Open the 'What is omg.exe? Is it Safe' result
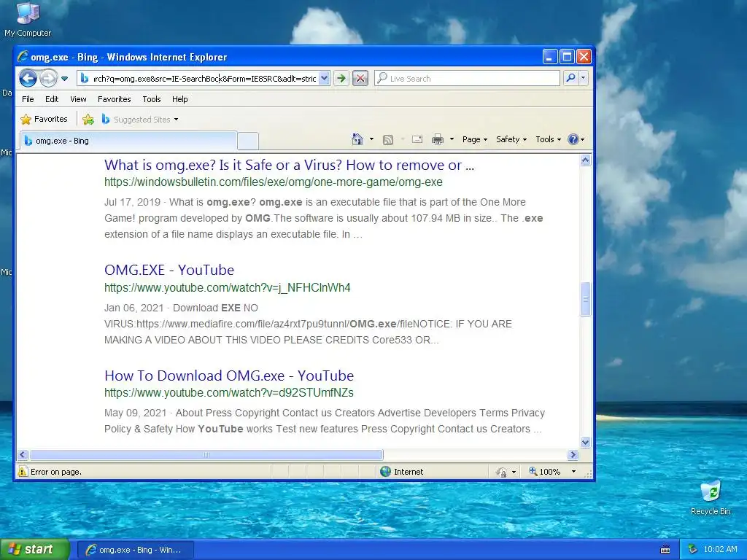 pyautogui.click(x=289, y=166)
